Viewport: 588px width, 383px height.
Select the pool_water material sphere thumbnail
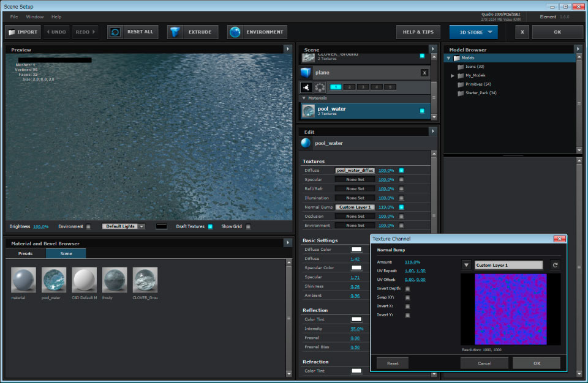(x=54, y=280)
